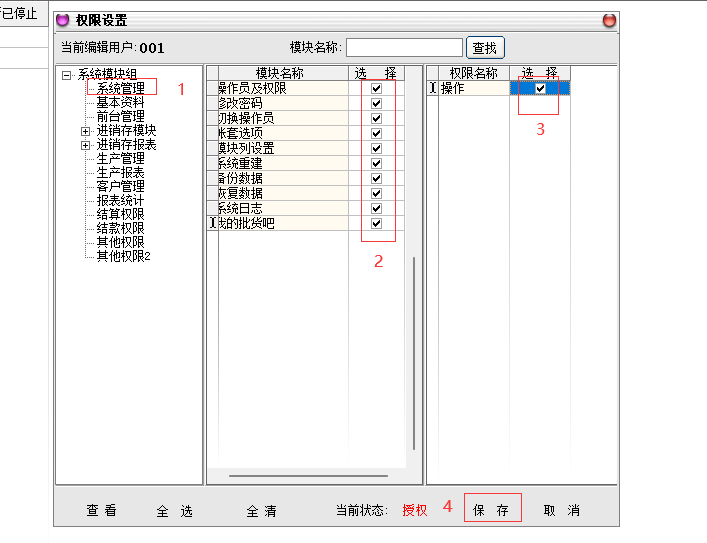Click the 模块名称 search input field
This screenshot has height=543, width=707.
(404, 47)
